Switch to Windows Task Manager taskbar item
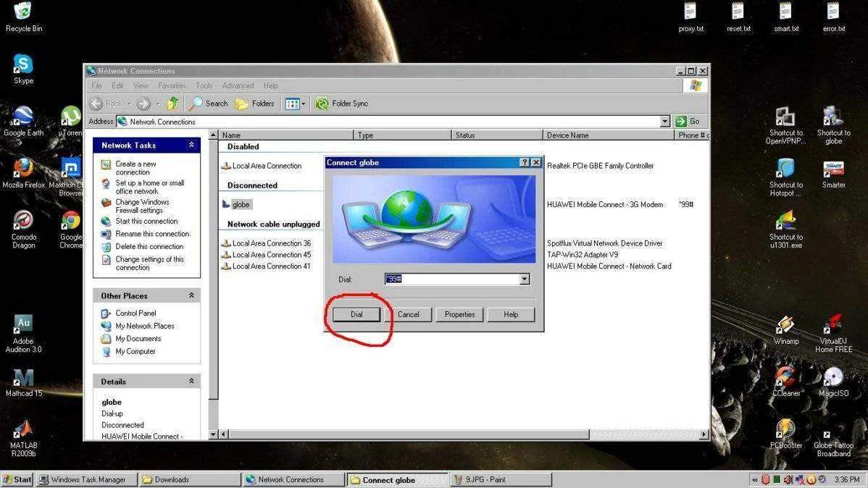Image resolution: width=868 pixels, height=488 pixels. point(88,480)
